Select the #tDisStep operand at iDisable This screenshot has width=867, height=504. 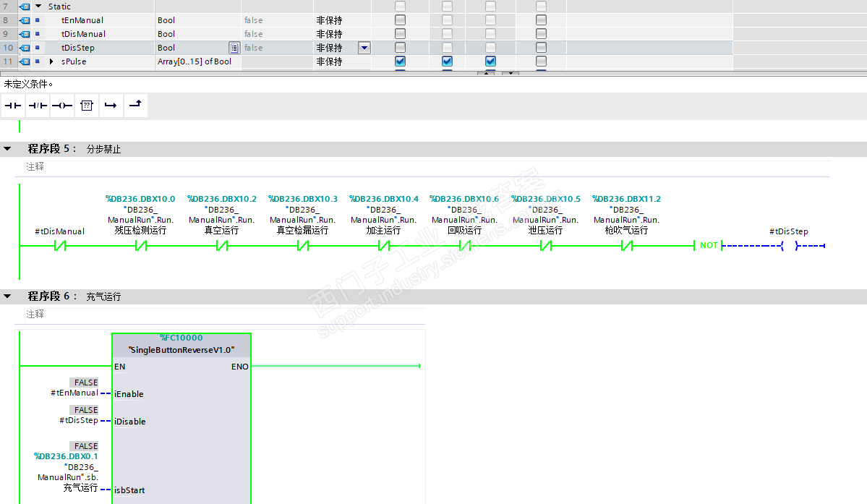pos(79,421)
